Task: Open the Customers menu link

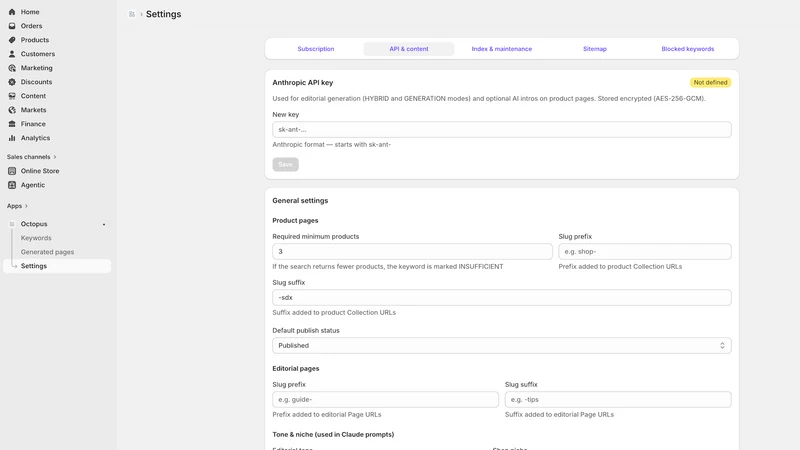Action: (x=38, y=54)
